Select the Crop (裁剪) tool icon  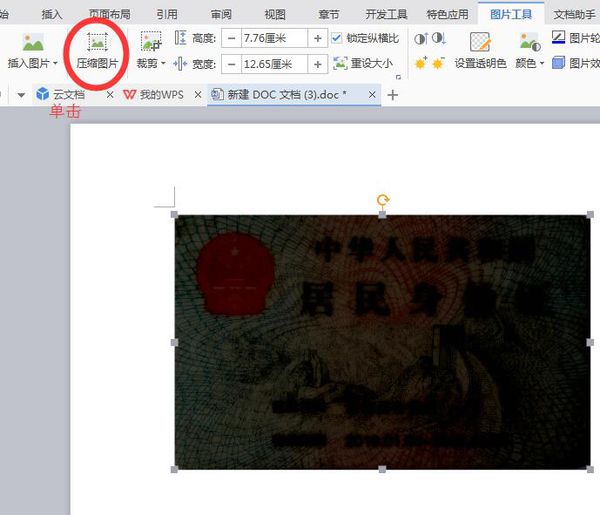pyautogui.click(x=151, y=42)
